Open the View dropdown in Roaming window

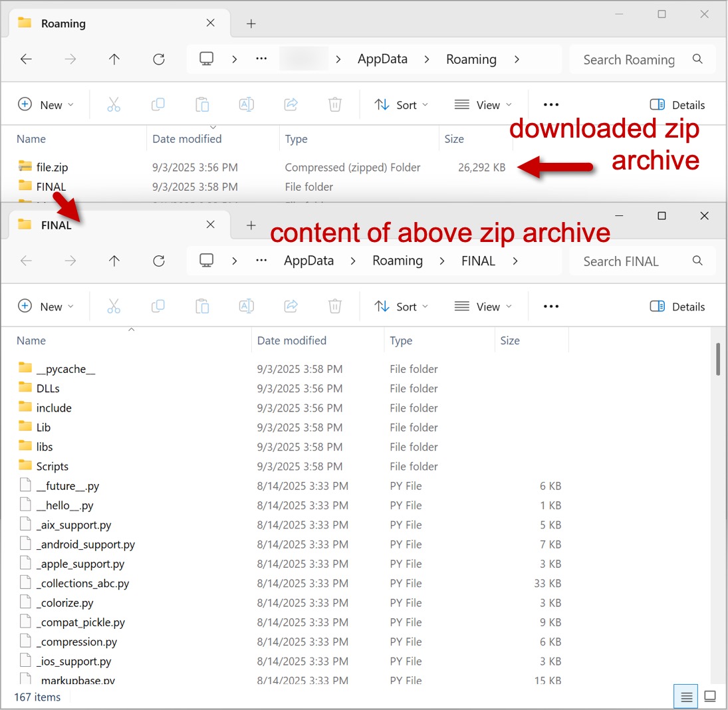tap(483, 105)
